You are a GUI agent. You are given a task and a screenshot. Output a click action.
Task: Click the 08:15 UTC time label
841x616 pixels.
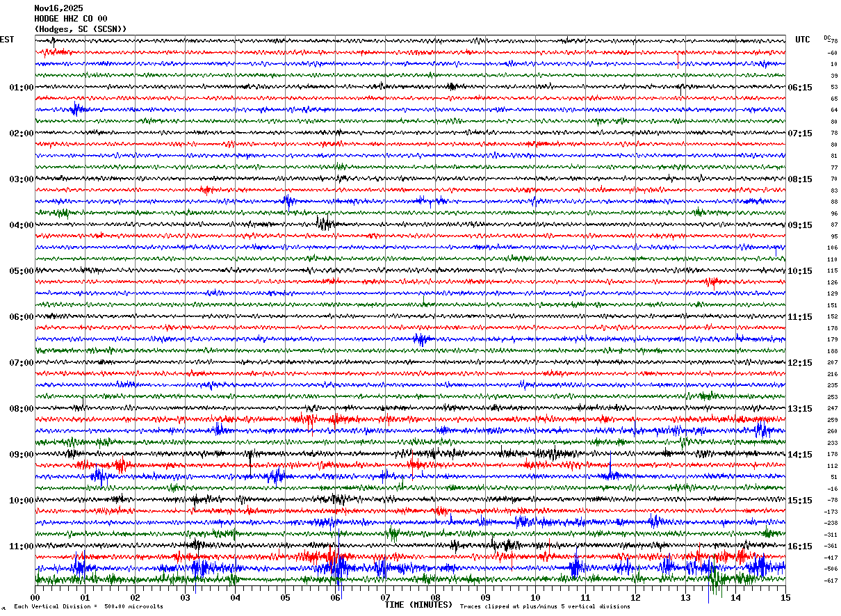pos(801,179)
